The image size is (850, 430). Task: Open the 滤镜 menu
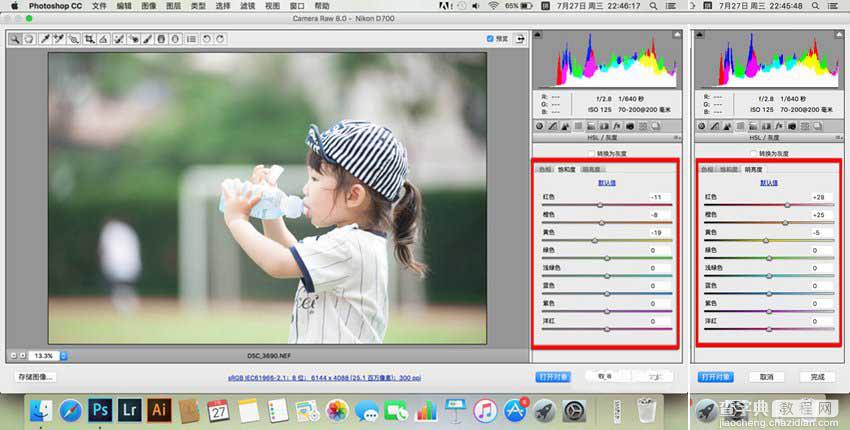[248, 6]
